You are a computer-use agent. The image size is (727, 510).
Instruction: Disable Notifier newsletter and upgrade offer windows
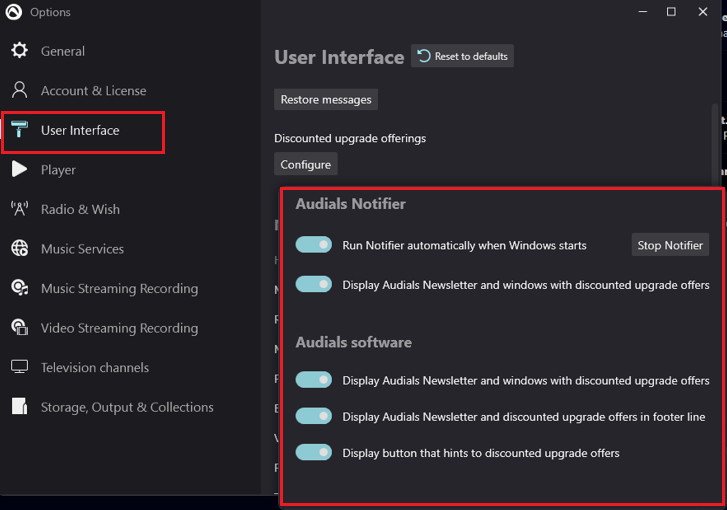pyautogui.click(x=314, y=284)
